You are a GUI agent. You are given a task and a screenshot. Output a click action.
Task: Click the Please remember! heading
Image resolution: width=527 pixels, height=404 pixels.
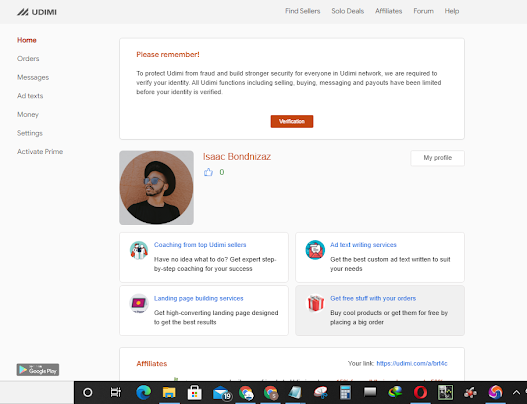(168, 54)
